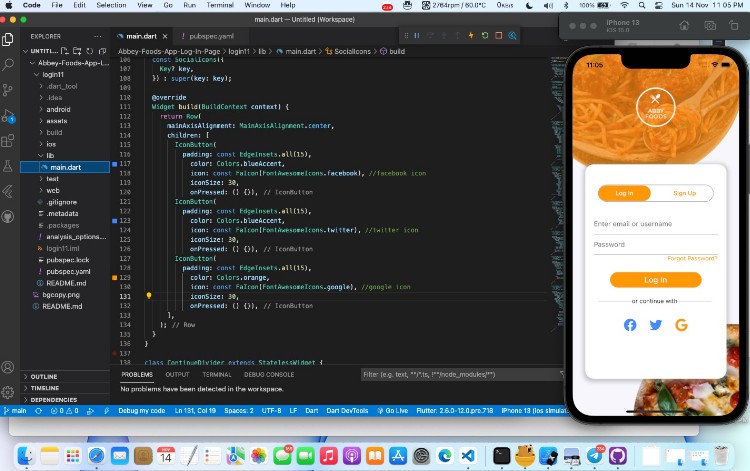Image resolution: width=750 pixels, height=471 pixels.
Task: Click the blueAccent color swatch on line 117
Action: pyautogui.click(x=115, y=164)
